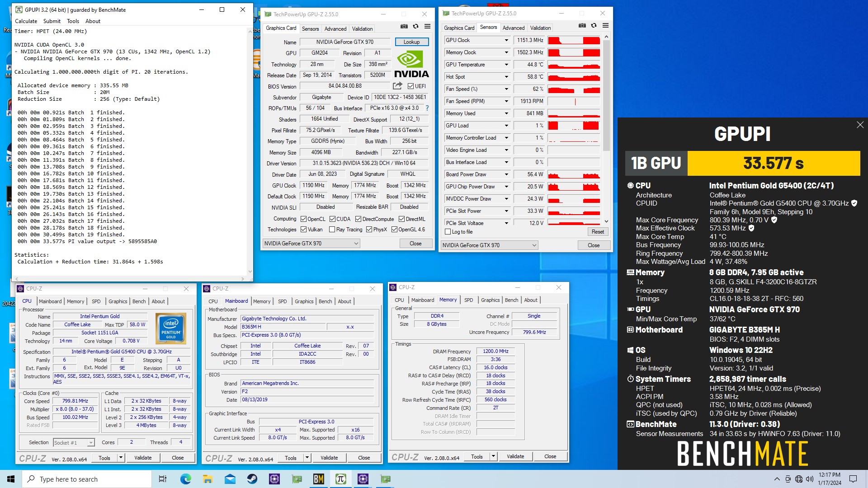Open Task View from taskbar
The image size is (868, 488).
point(163,479)
